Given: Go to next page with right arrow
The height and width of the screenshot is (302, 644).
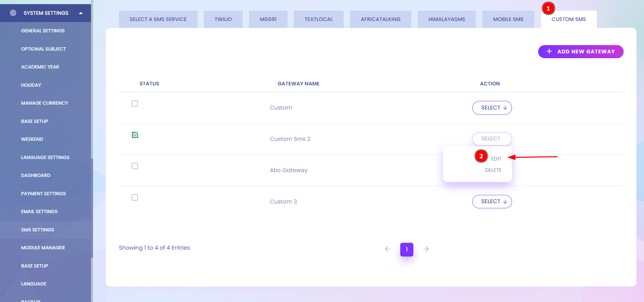Looking at the screenshot, I should [x=426, y=249].
